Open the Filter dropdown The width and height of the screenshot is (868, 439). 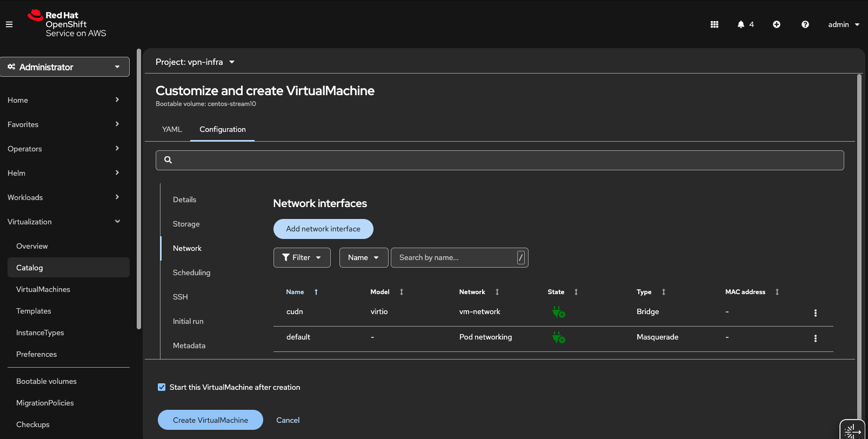pyautogui.click(x=302, y=258)
